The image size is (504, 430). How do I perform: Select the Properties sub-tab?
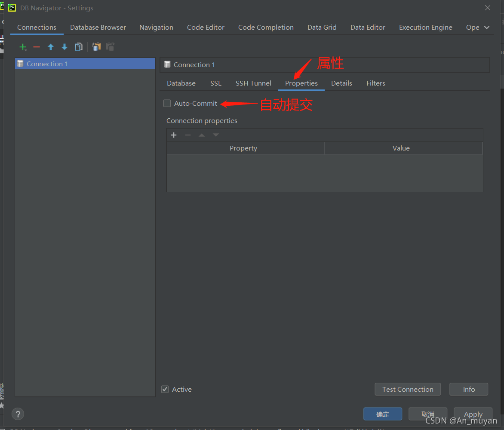(x=301, y=83)
